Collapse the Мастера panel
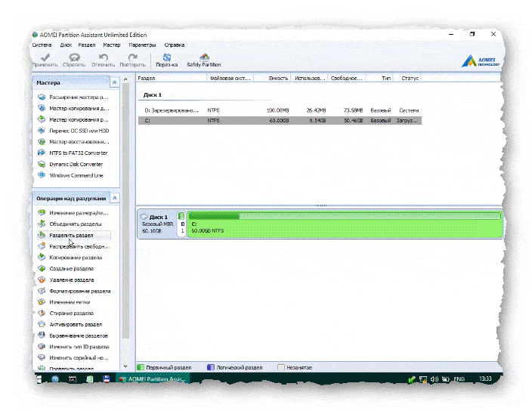This screenshot has height=411, width=532. (114, 83)
